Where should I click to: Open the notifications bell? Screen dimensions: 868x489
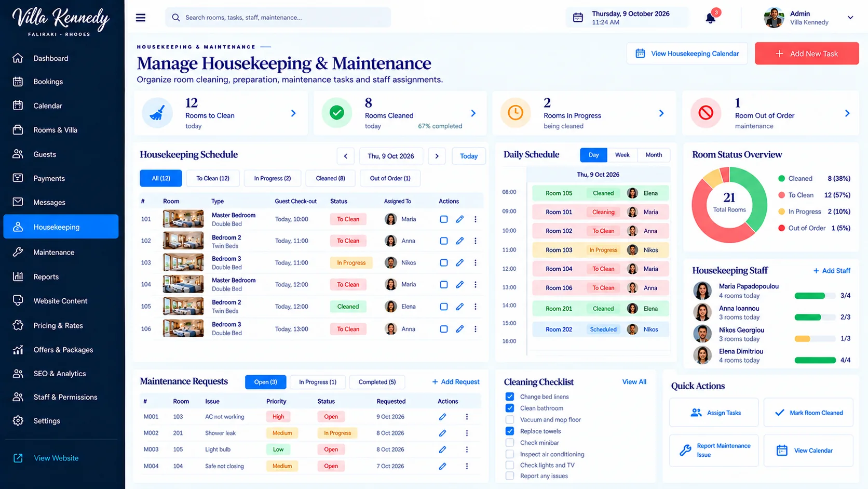[x=711, y=18]
